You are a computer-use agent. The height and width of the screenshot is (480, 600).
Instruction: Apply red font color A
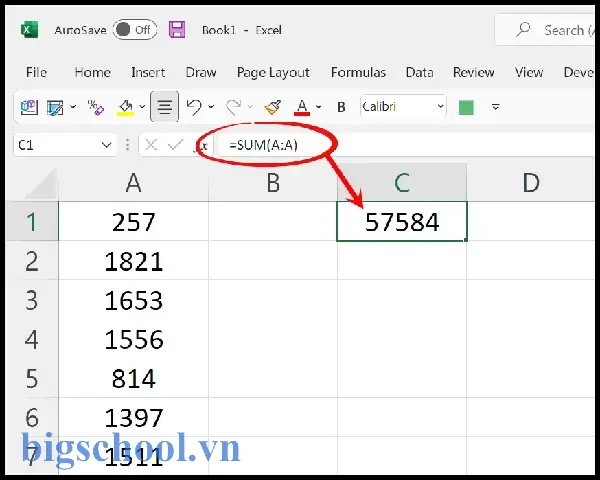coord(302,107)
